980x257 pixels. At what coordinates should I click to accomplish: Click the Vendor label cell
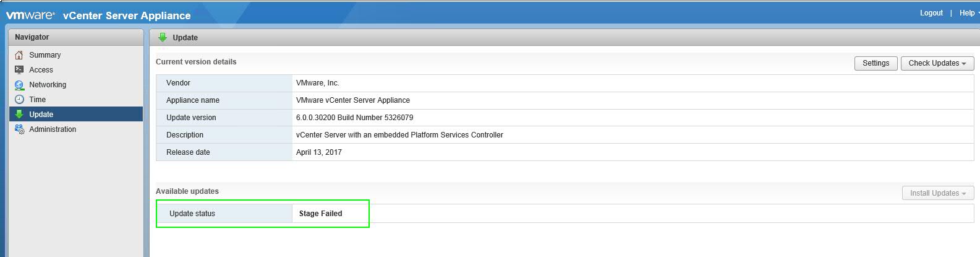[224, 83]
